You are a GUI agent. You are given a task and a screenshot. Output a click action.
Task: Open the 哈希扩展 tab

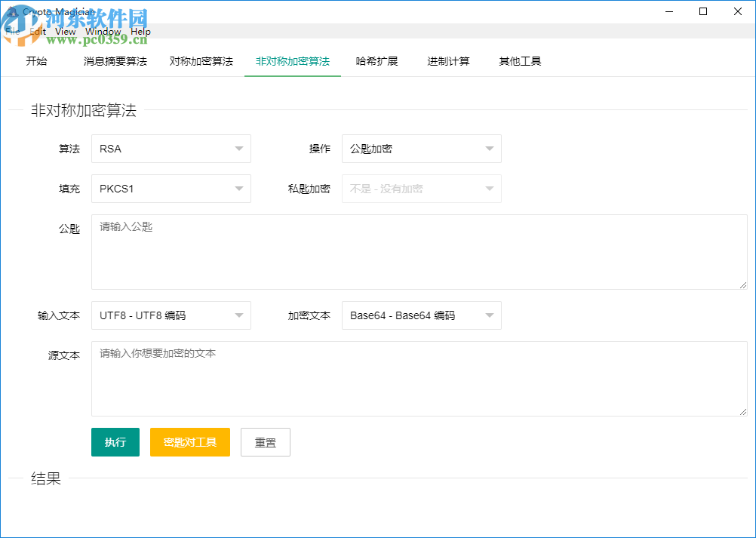377,61
